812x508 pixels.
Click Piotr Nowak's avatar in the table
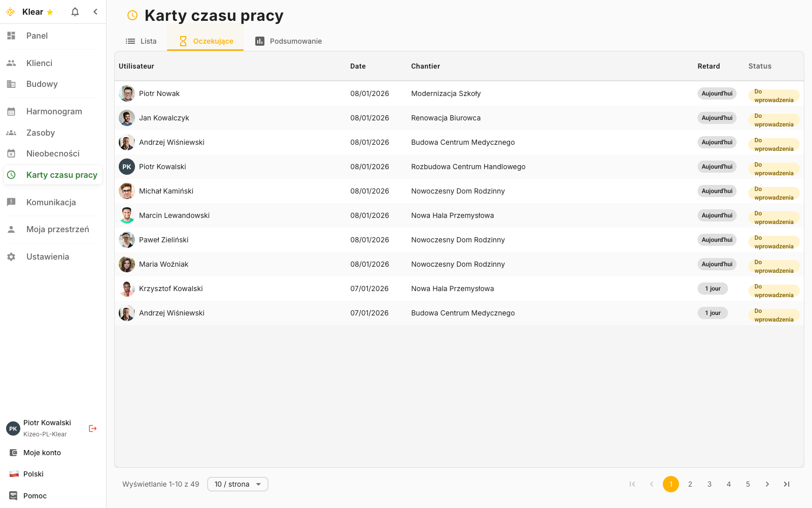pyautogui.click(x=127, y=93)
